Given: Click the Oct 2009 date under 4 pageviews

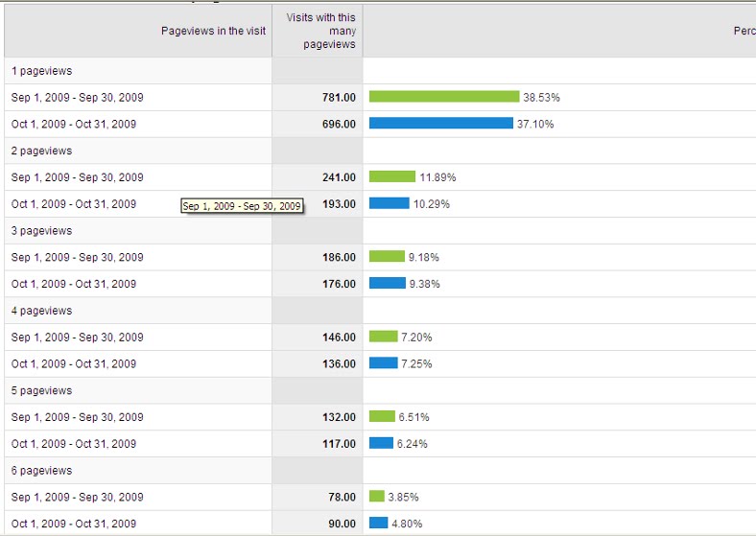Looking at the screenshot, I should point(74,364).
